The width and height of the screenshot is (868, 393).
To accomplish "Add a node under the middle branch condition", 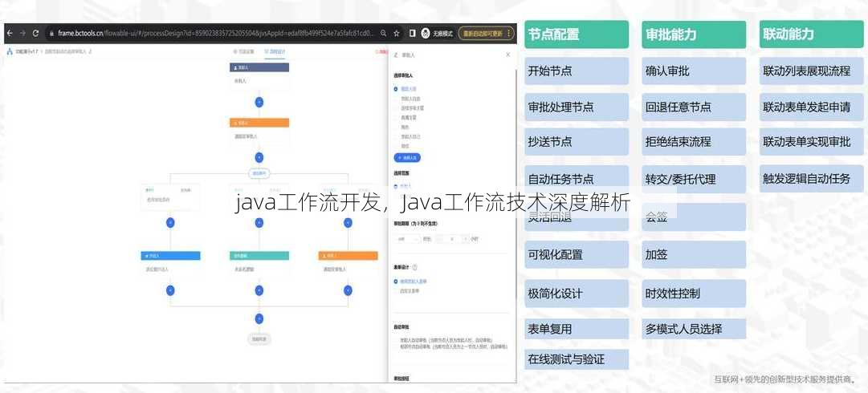I will click(259, 222).
